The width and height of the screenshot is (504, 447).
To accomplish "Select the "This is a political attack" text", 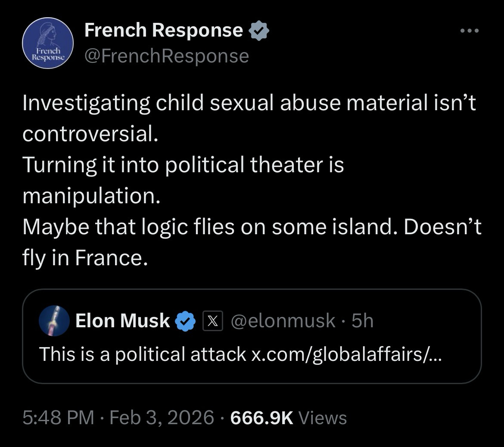I will click(x=143, y=354).
